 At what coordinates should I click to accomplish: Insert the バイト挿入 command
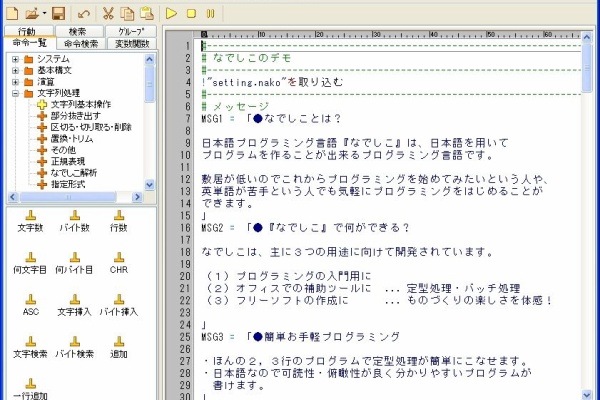119,305
